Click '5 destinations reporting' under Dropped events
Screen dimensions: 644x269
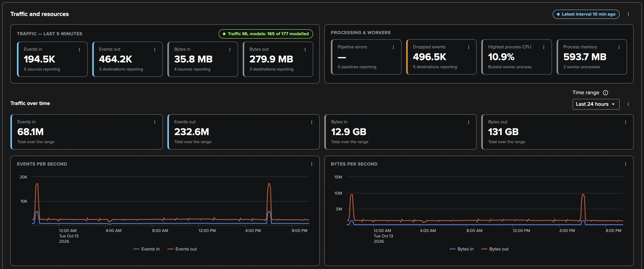click(x=435, y=67)
